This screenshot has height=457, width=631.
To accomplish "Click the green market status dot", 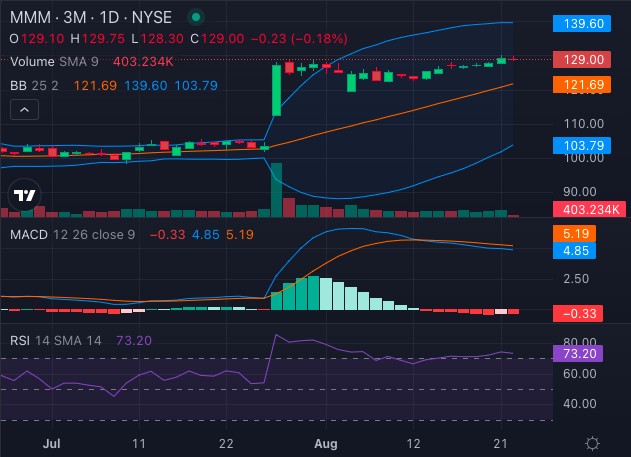I will (x=196, y=17).
